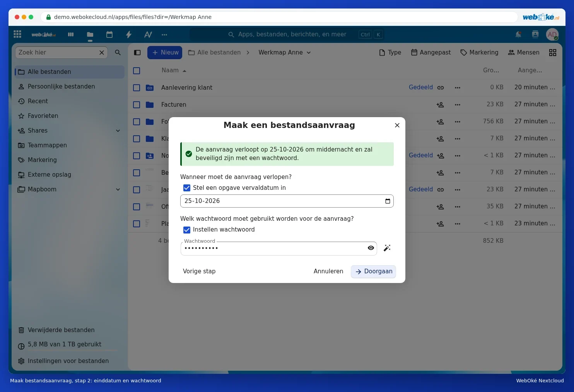
Task: Open the Type filter dropdown
Action: pos(390,53)
